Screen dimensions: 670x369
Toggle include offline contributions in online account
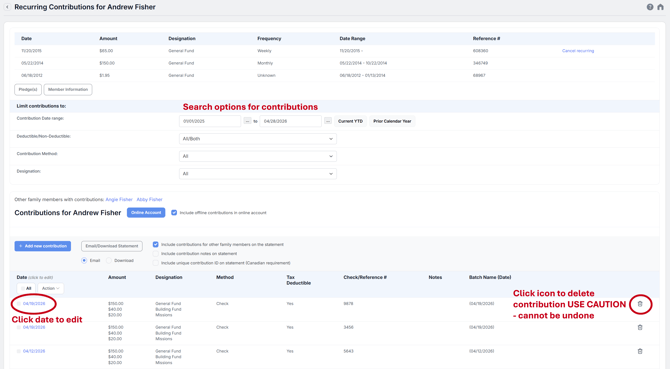point(174,213)
